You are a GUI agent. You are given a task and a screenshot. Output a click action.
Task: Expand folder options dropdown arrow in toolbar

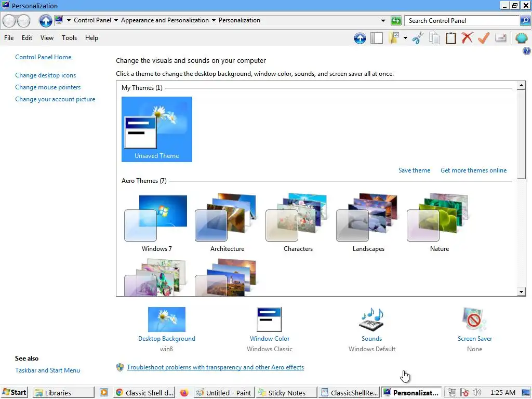[x=405, y=38]
